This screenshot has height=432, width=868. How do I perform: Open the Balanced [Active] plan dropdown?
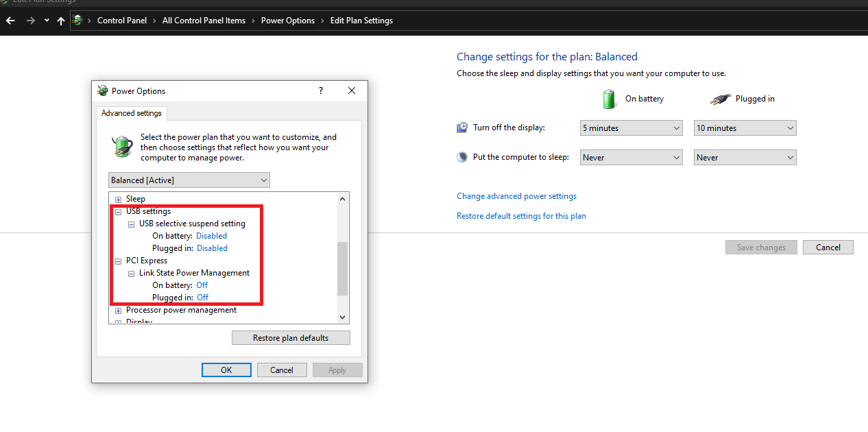coord(189,180)
